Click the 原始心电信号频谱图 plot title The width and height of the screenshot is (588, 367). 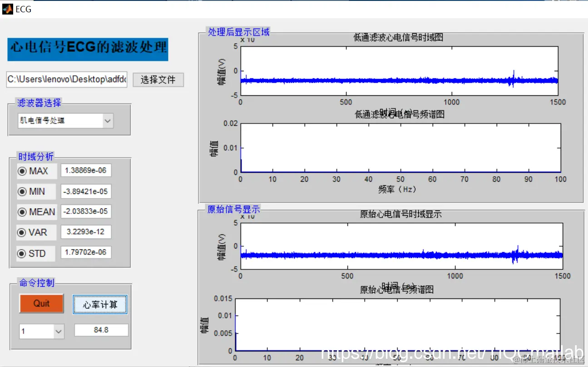tap(397, 289)
